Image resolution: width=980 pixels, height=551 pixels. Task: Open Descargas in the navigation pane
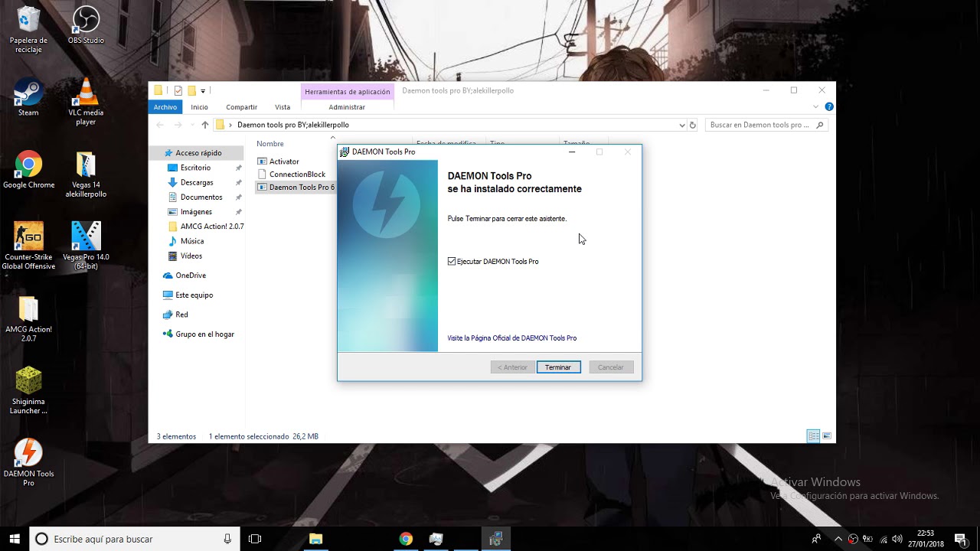pyautogui.click(x=197, y=182)
